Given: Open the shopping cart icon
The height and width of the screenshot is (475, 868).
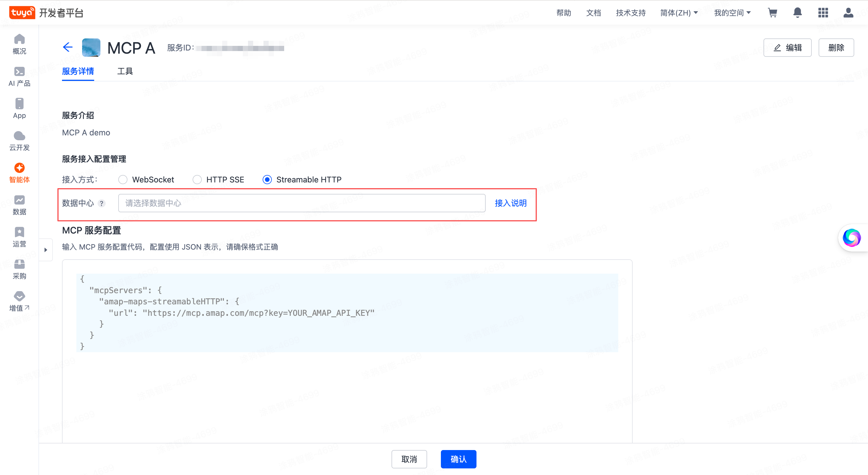Looking at the screenshot, I should point(772,13).
